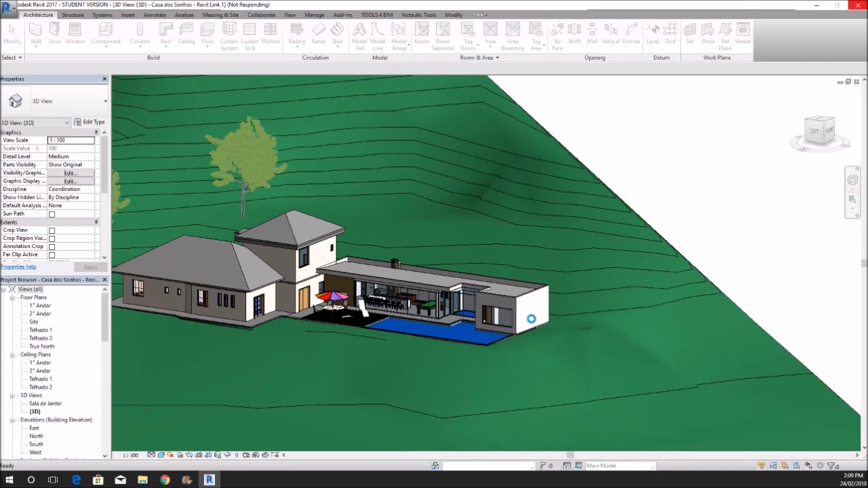The height and width of the screenshot is (488, 868).
Task: Click the Model Text tool
Action: click(x=359, y=36)
